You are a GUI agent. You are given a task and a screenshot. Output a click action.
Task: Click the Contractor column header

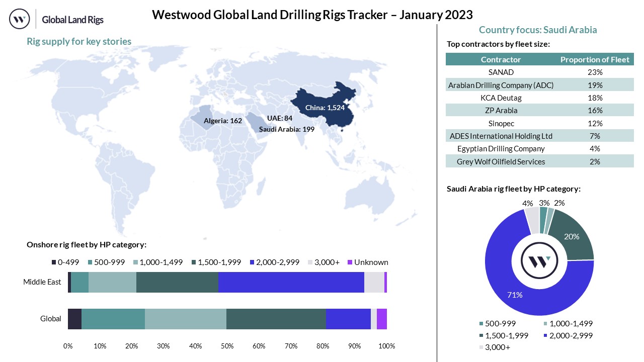coord(501,59)
